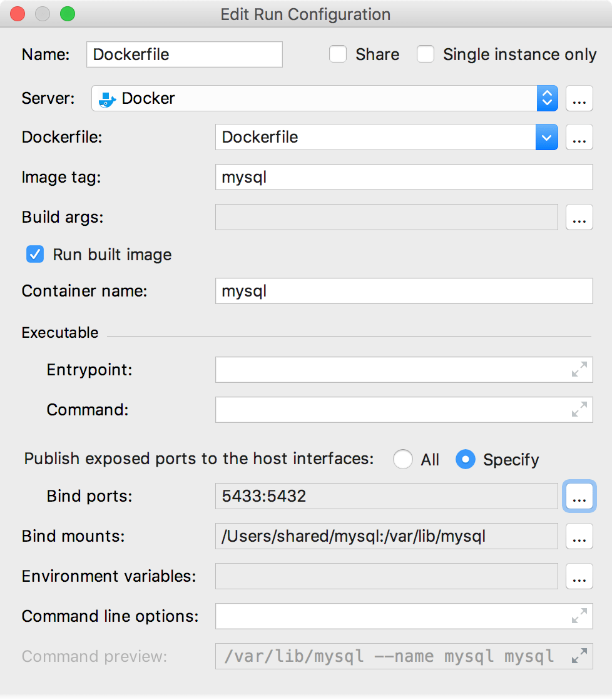Click the Executable section heading
The width and height of the screenshot is (612, 700).
[60, 333]
